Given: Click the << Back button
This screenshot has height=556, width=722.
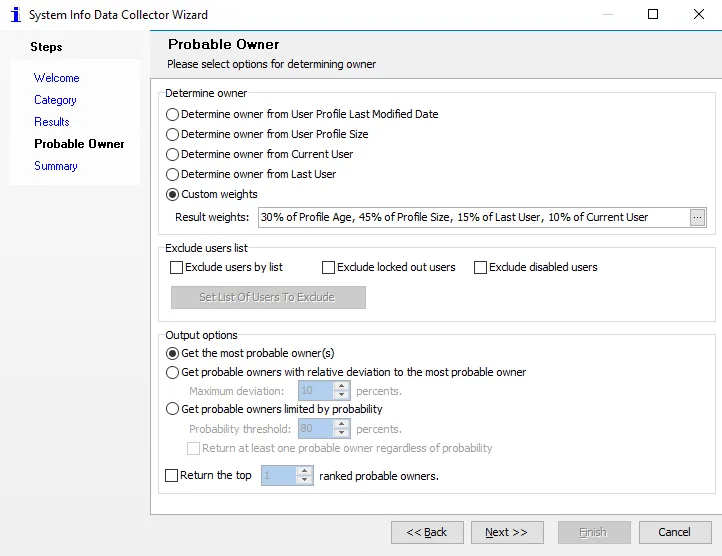Looking at the screenshot, I should [427, 533].
